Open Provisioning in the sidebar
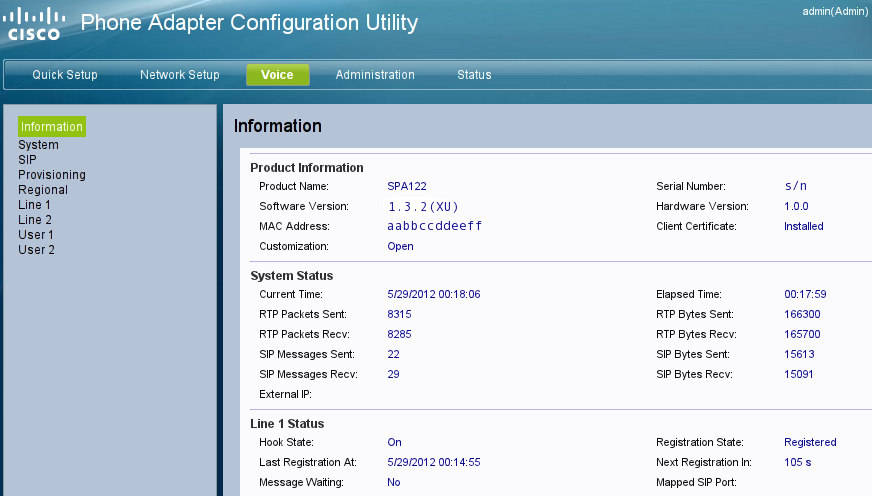This screenshot has width=872, height=496. 52,175
